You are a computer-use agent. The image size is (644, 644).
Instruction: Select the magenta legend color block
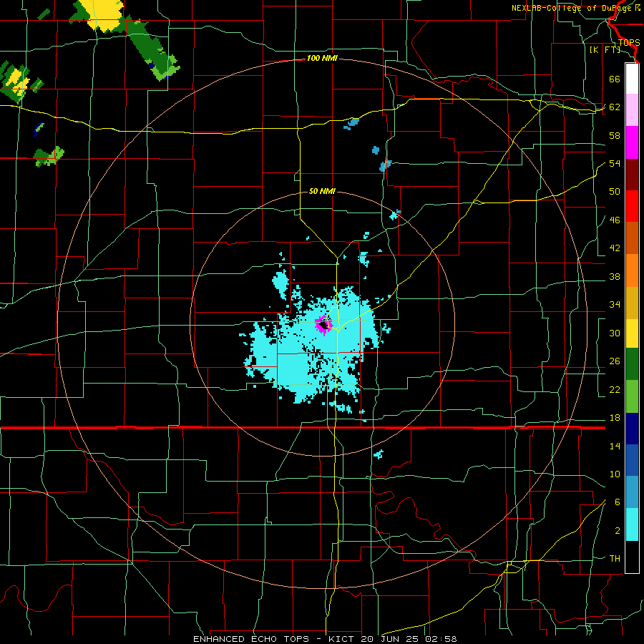click(x=632, y=142)
